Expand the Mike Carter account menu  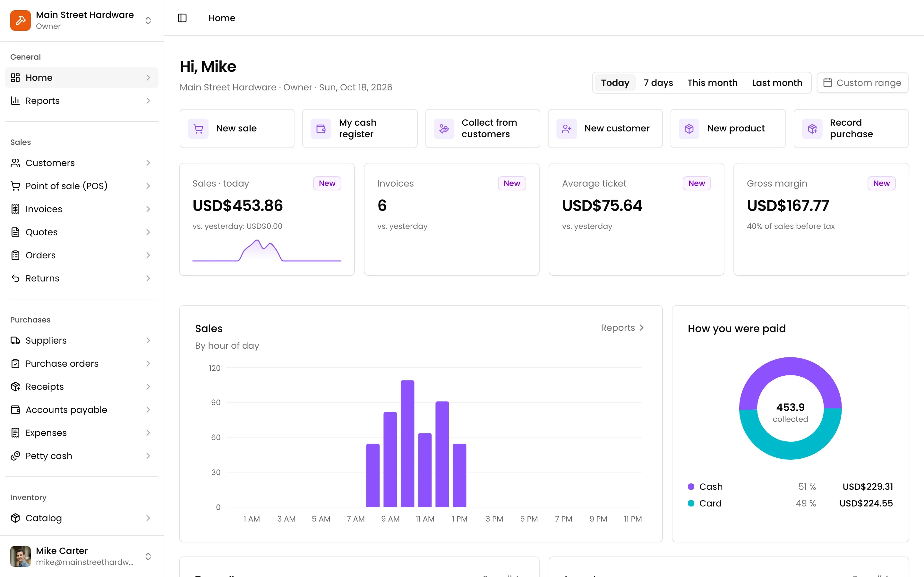click(x=148, y=556)
